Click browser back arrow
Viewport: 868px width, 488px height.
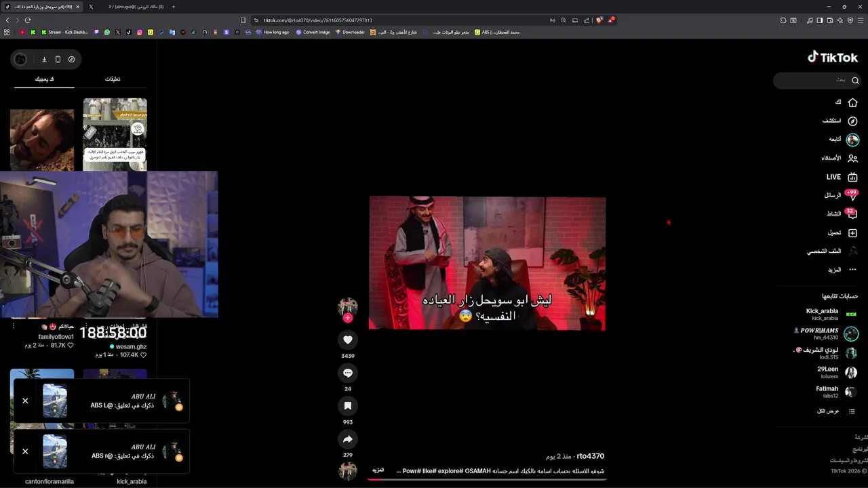[7, 20]
